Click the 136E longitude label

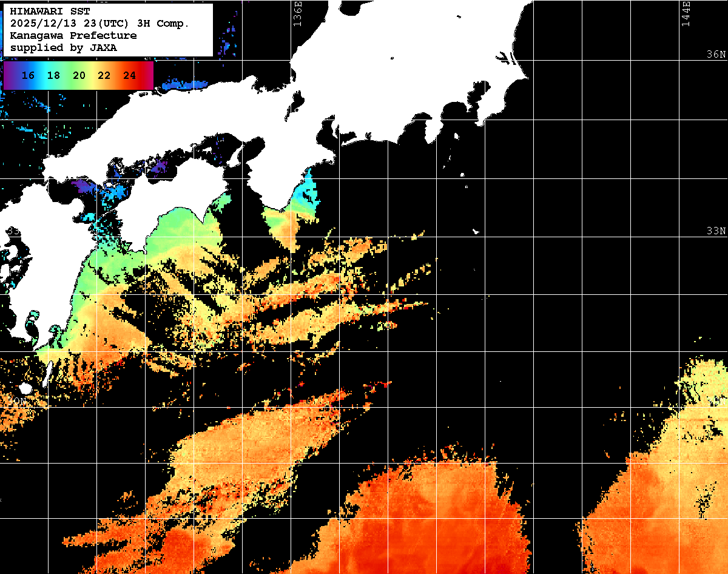pos(297,13)
